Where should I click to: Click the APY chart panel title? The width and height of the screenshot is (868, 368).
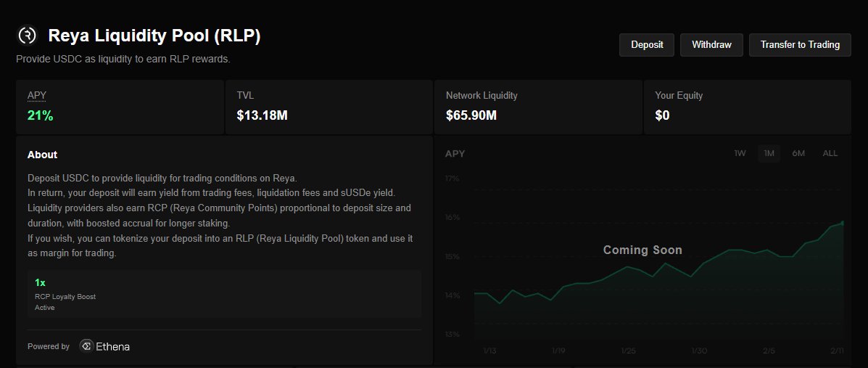click(455, 154)
